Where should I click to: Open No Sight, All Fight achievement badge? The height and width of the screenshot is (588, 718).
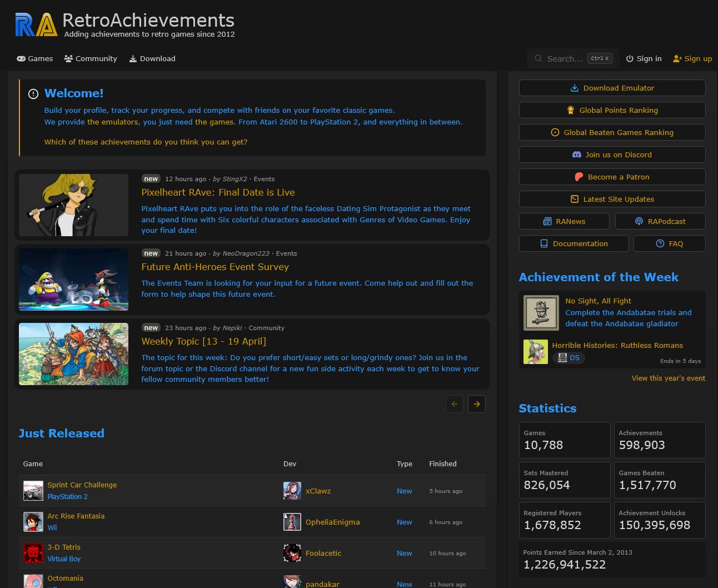[541, 313]
